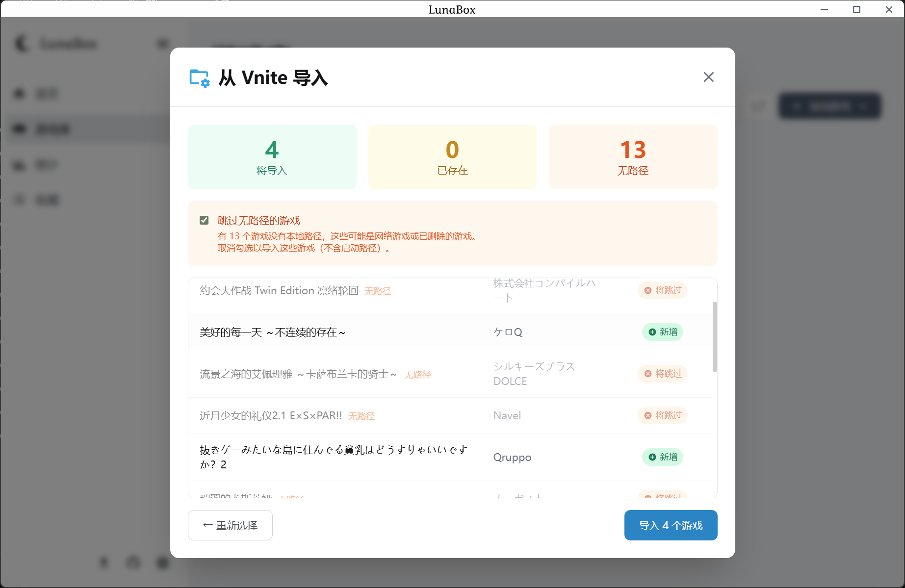Viewport: 905px width, 588px height.
Task: Toggle the 新增 badge for Qruppo's game
Action: pyautogui.click(x=663, y=457)
